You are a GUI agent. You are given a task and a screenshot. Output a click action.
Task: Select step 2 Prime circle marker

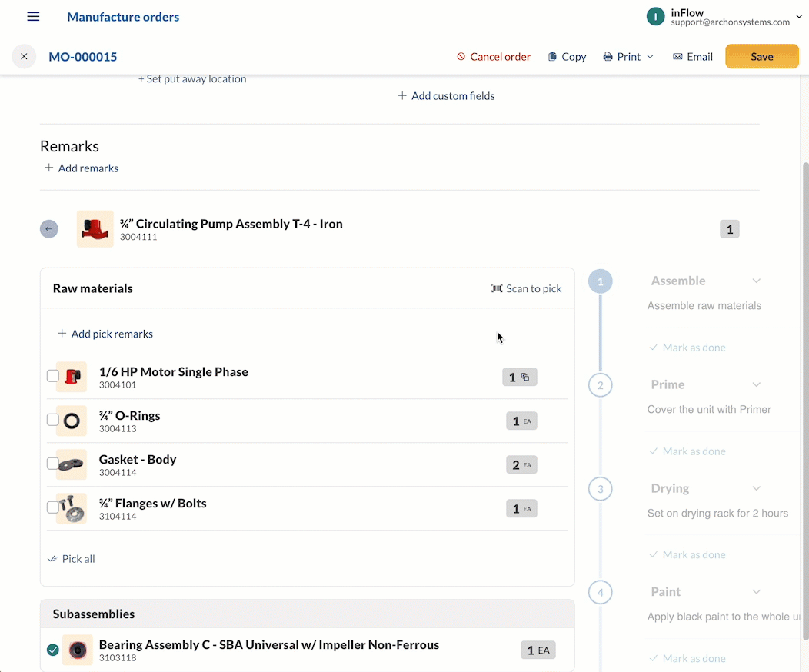click(600, 385)
